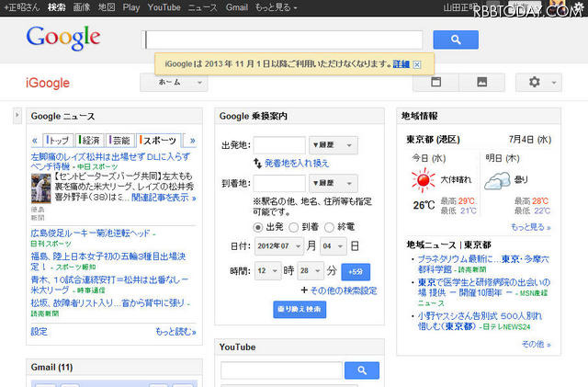
Task: Select the トップ news tab
Action: 58,141
